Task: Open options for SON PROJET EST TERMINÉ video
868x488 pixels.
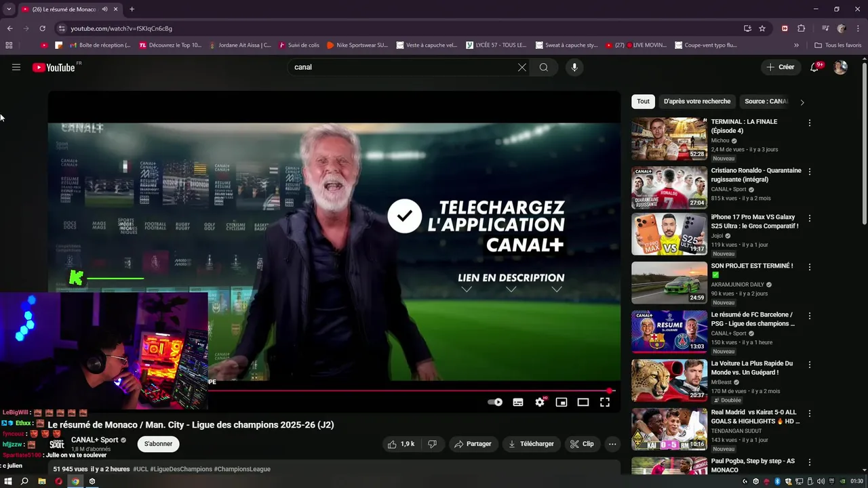Action: (809, 267)
